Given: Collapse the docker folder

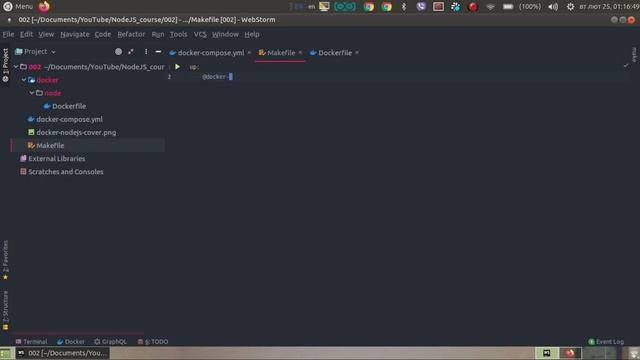Looking at the screenshot, I should (x=24, y=80).
